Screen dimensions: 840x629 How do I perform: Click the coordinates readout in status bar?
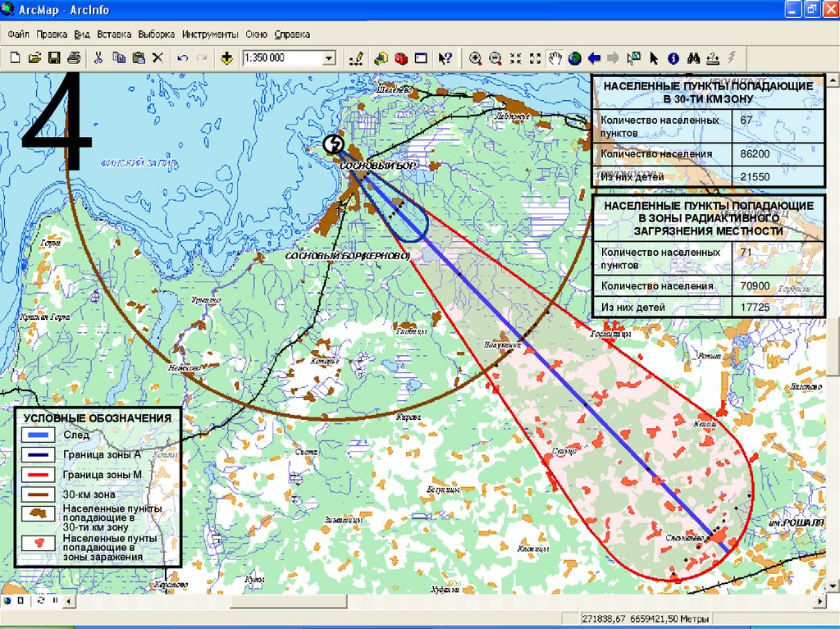tap(645, 619)
